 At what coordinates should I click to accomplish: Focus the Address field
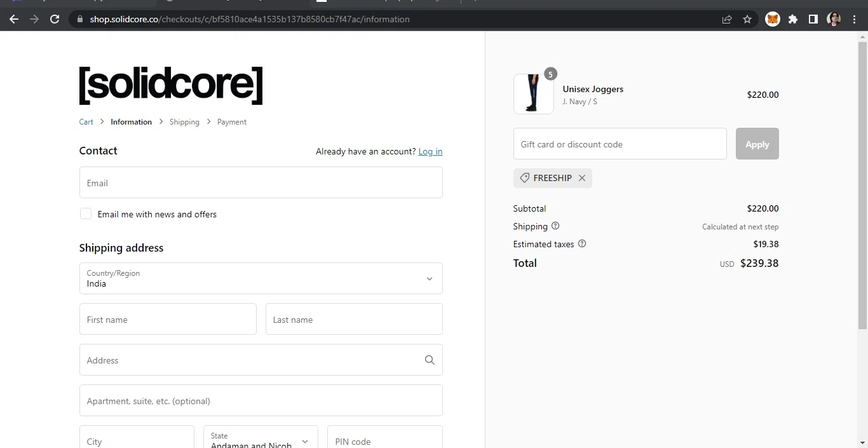pos(261,360)
